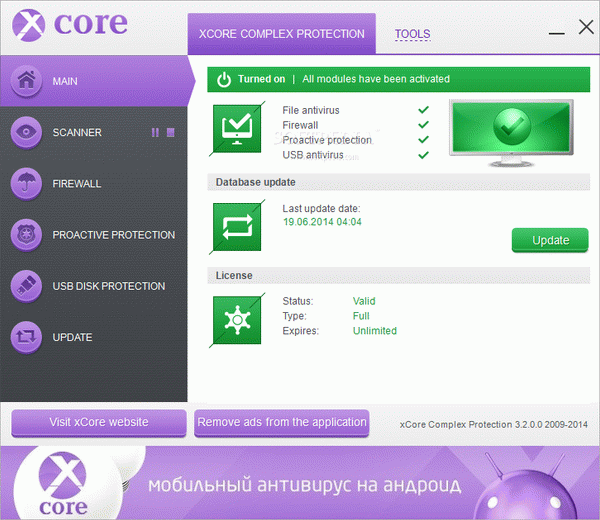
Task: Click the USB Disk Protection flash drive icon
Action: (x=26, y=286)
